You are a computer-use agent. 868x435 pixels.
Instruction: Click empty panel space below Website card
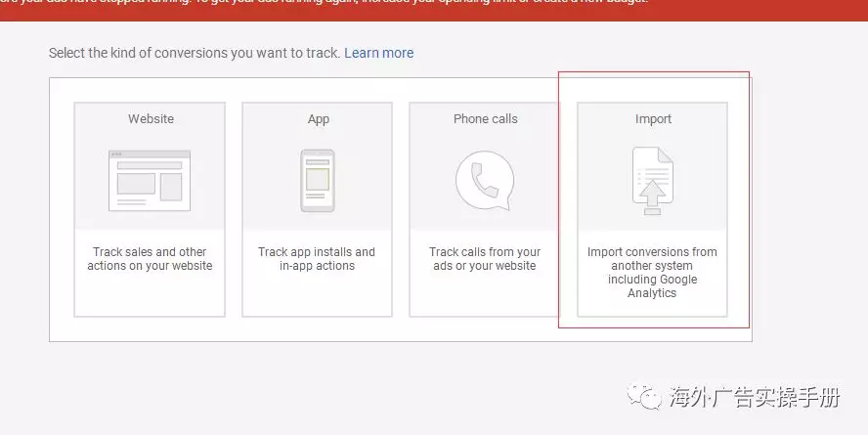point(150,329)
